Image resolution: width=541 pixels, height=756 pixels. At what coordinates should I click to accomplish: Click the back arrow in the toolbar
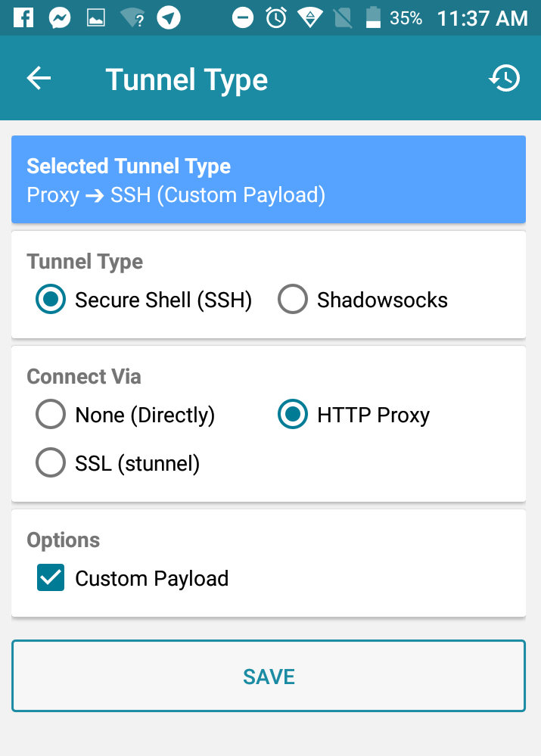click(38, 78)
